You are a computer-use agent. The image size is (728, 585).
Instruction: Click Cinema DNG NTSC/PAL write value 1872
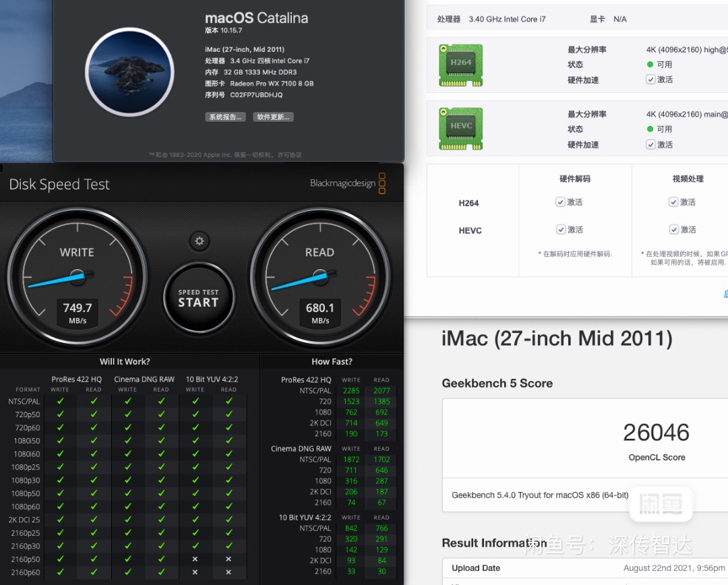(351, 459)
